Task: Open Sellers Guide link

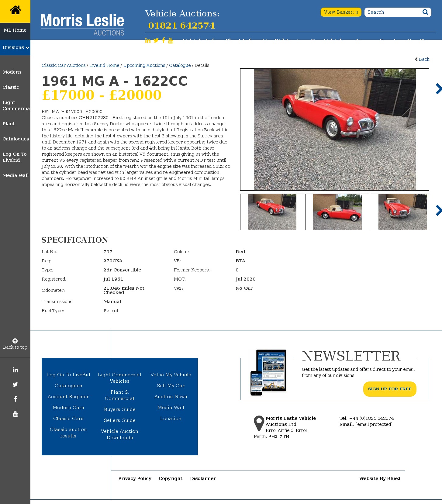Action: (x=120, y=420)
